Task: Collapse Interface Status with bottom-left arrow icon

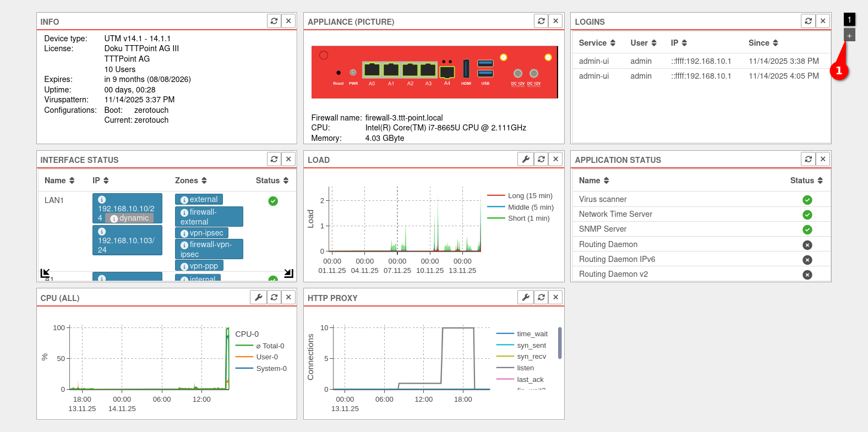Action: tap(45, 273)
